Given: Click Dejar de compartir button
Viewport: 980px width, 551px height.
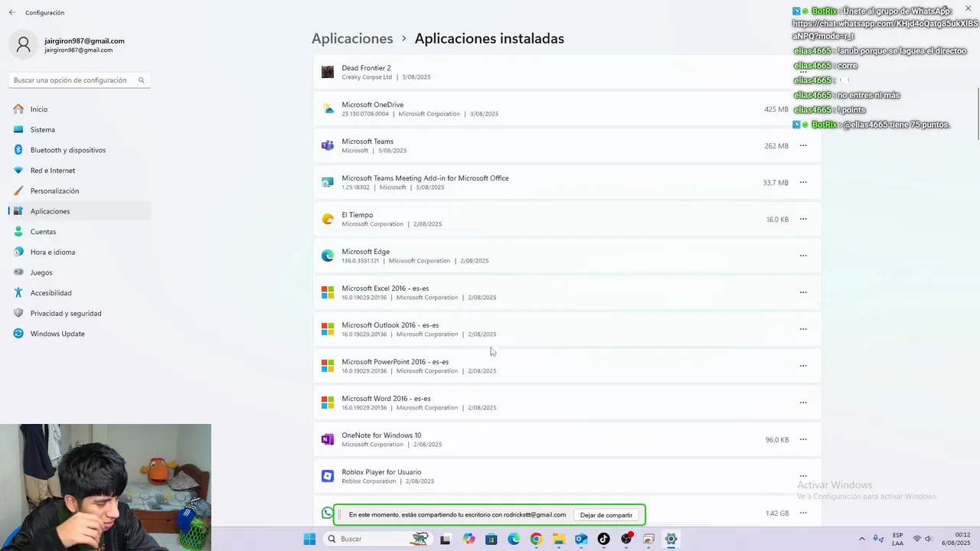Looking at the screenshot, I should [x=606, y=515].
